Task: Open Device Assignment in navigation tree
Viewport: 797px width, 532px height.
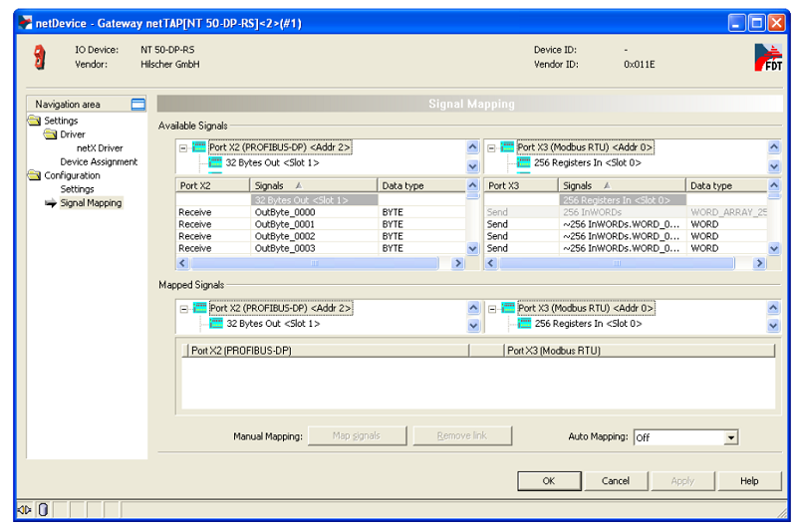Action: (x=99, y=161)
